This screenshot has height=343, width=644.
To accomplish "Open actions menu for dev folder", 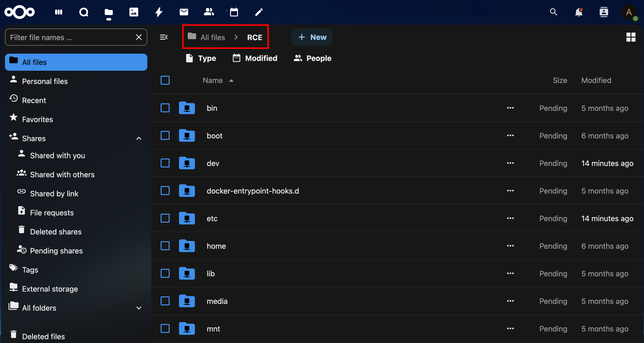I will coord(510,163).
